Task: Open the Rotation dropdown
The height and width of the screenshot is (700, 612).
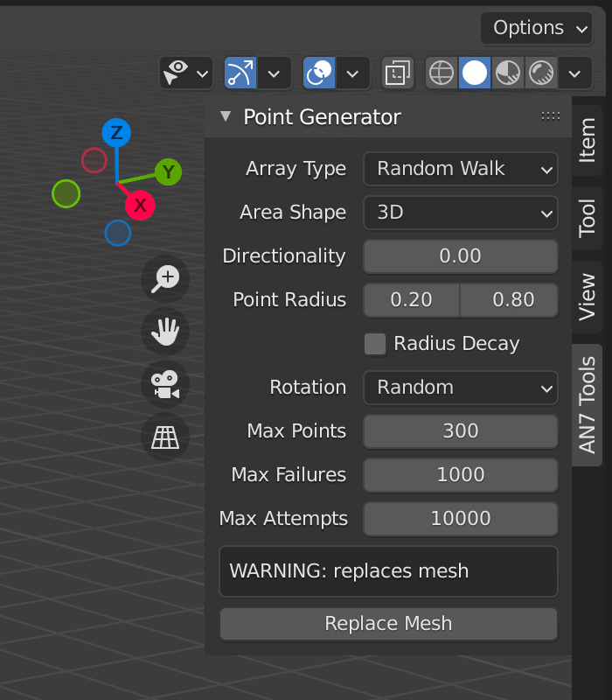Action: tap(461, 388)
